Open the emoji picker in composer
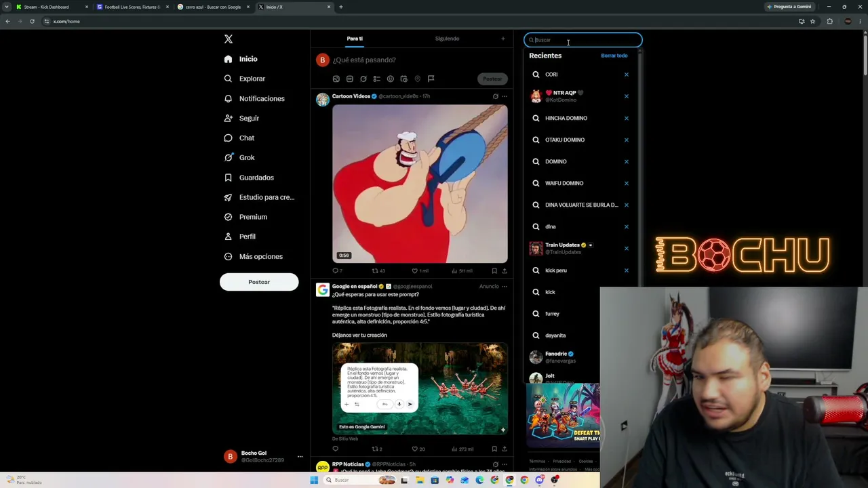The width and height of the screenshot is (868, 488). (x=390, y=79)
